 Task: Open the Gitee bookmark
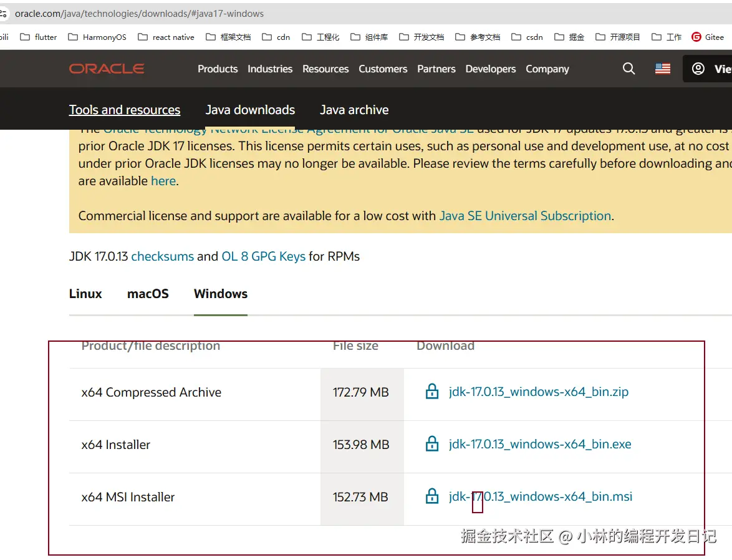[708, 37]
